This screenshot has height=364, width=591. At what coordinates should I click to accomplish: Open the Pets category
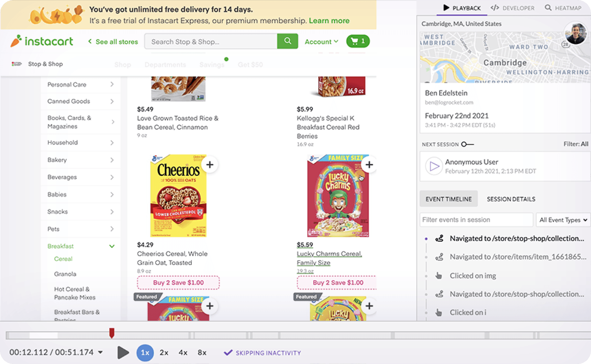click(80, 229)
